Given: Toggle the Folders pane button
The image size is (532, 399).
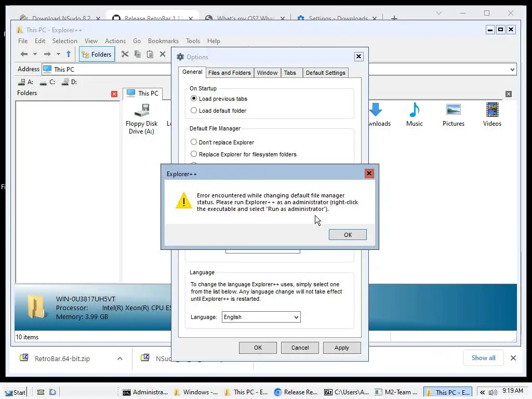Looking at the screenshot, I should click(x=97, y=54).
